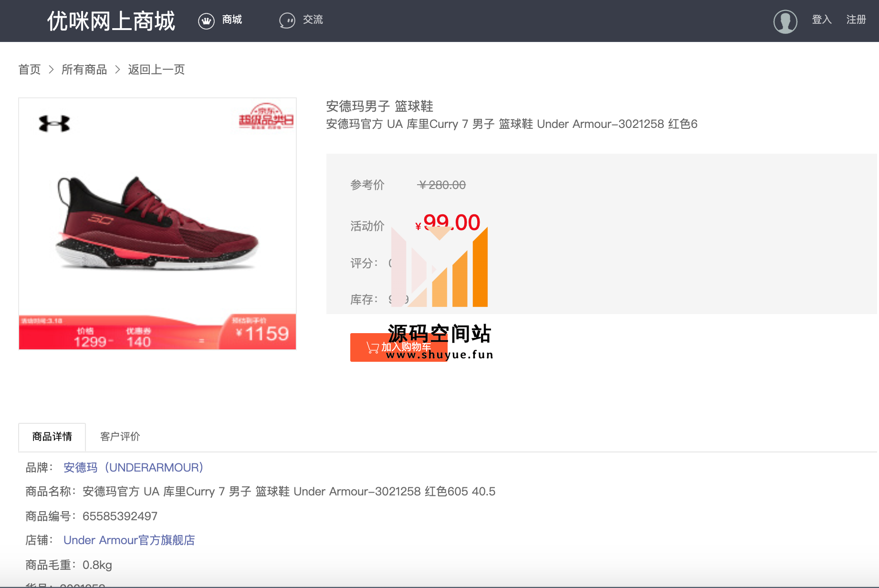879x588 pixels.
Task: Click the chat bubble icon beside 交流
Action: pyautogui.click(x=287, y=21)
